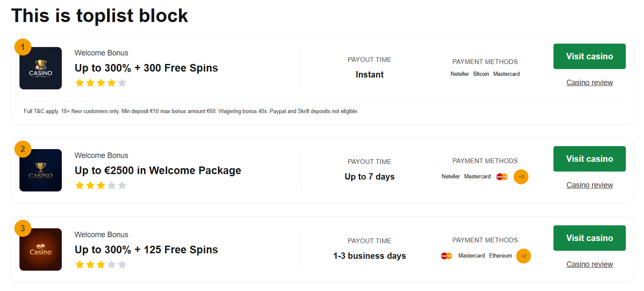Click the Bitcoin payment method label
The image size is (644, 291).
point(481,74)
